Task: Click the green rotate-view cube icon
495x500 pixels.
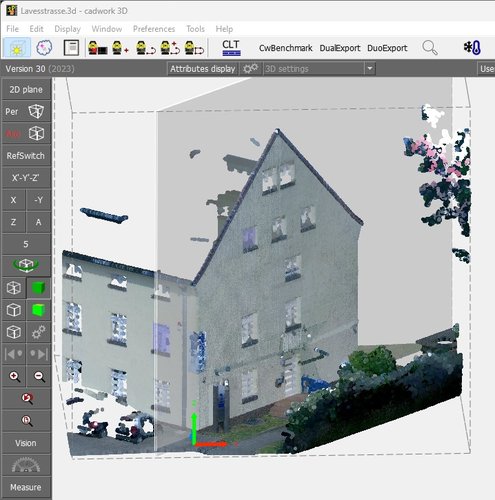Action: [x=26, y=266]
